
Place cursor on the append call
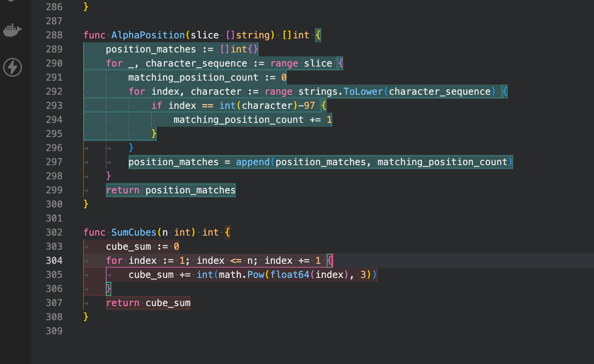[253, 162]
